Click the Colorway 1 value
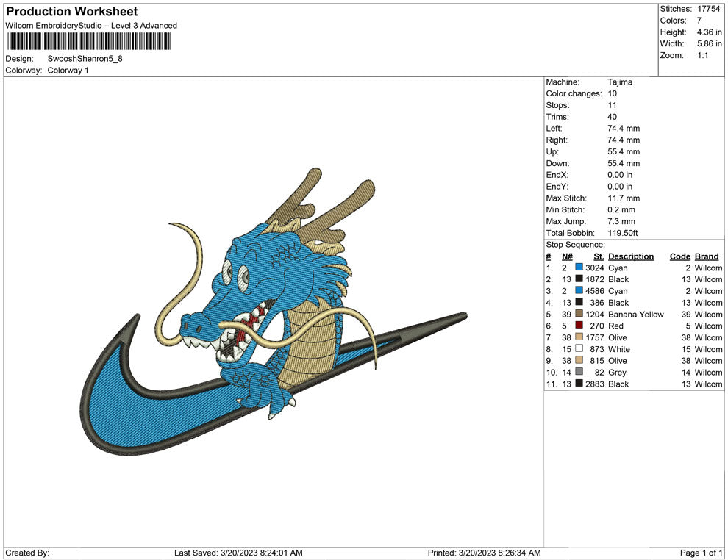728x560 pixels. 68,71
